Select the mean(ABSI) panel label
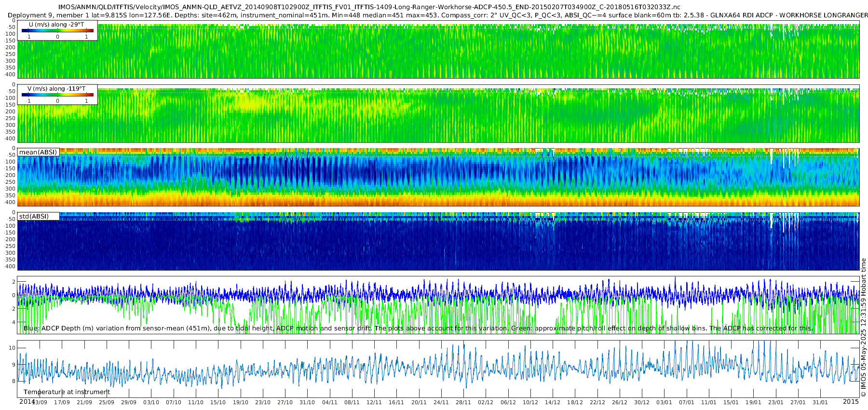The width and height of the screenshot is (868, 410). 38,152
